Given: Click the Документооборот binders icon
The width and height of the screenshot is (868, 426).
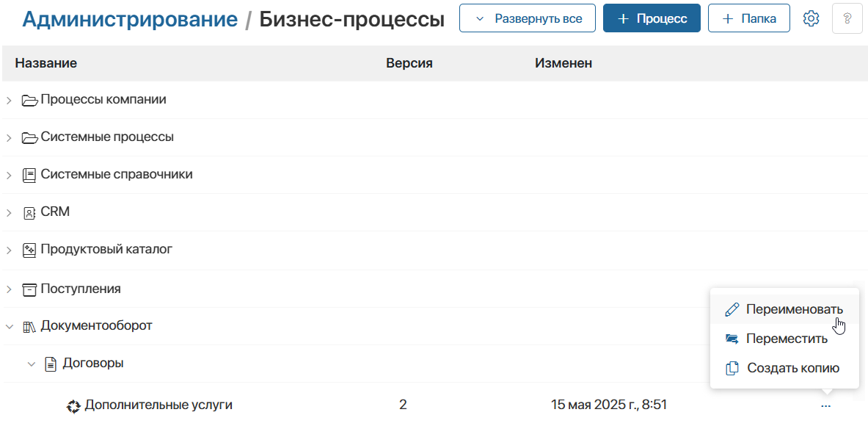Looking at the screenshot, I should [29, 327].
